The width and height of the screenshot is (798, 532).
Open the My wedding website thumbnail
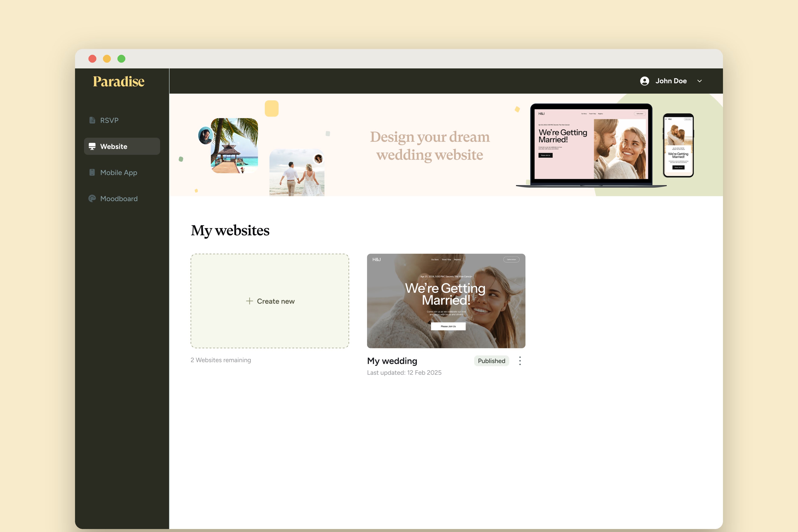point(446,301)
